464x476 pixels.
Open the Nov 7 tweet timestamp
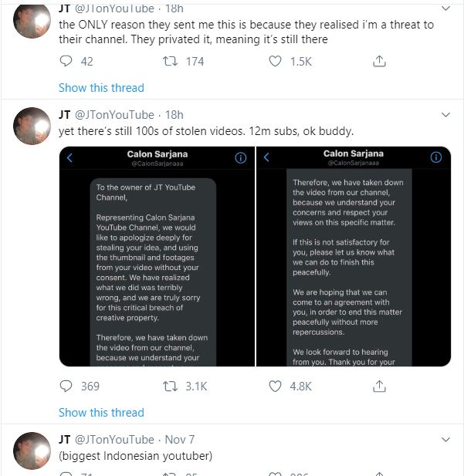pos(180,440)
